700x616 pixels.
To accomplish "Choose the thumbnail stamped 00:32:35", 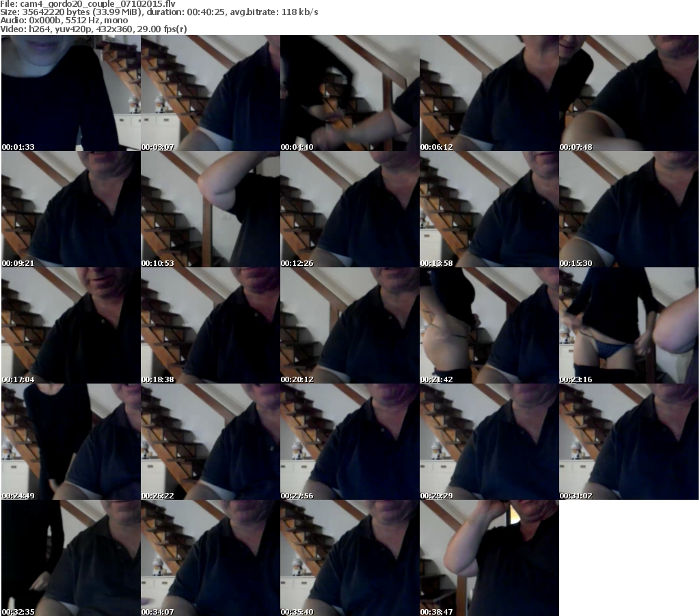I will click(71, 558).
